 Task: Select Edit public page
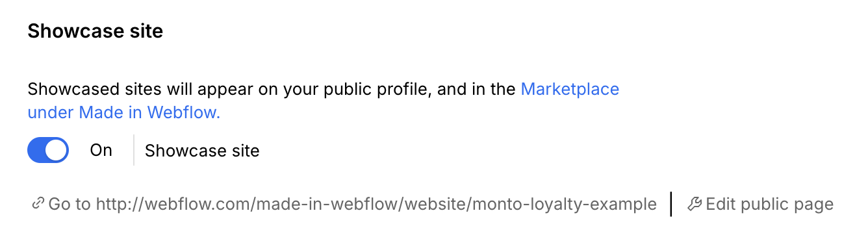(x=760, y=205)
